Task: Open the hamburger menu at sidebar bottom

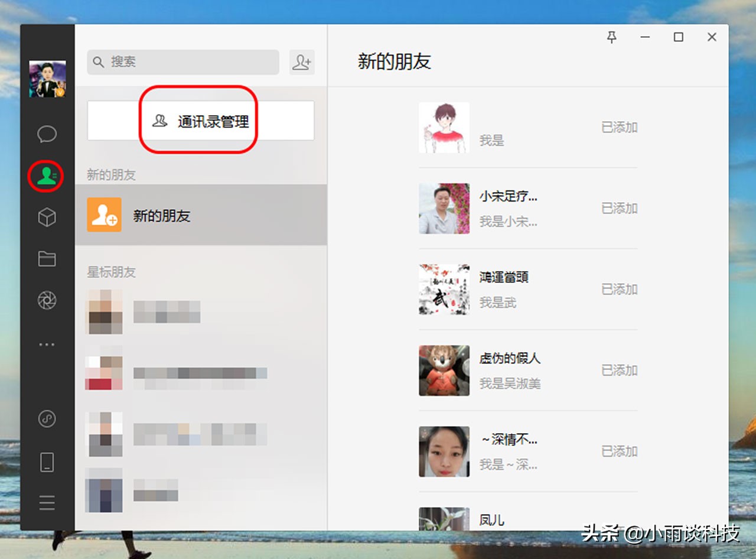Action: point(47,502)
